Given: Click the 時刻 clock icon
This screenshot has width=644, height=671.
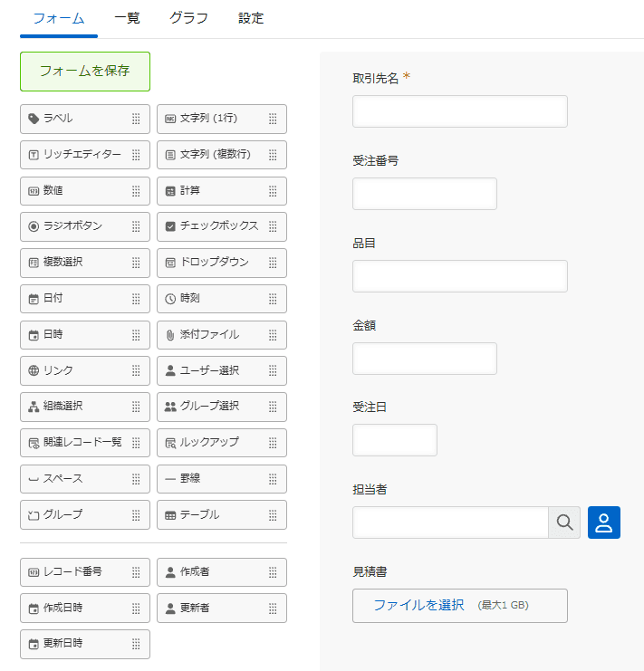Looking at the screenshot, I should click(x=170, y=299).
